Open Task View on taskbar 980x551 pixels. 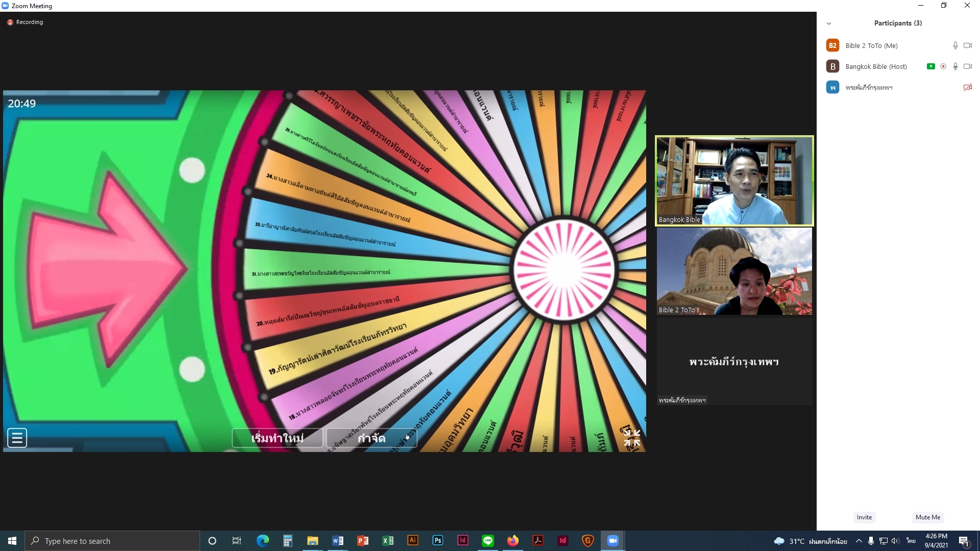point(237,541)
